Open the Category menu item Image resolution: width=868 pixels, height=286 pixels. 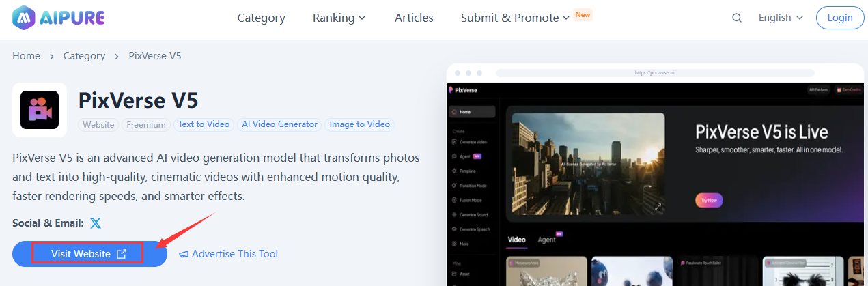261,18
